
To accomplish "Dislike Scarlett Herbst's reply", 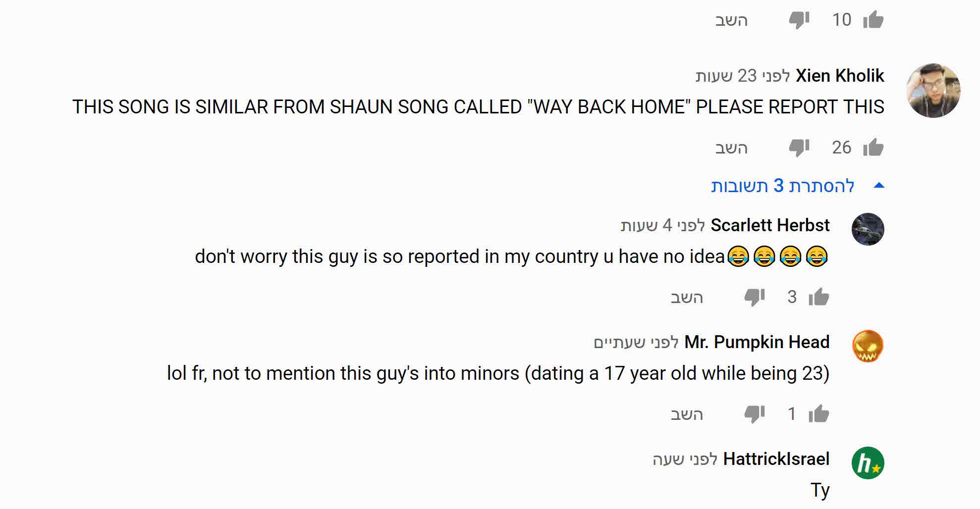I will pyautogui.click(x=754, y=297).
